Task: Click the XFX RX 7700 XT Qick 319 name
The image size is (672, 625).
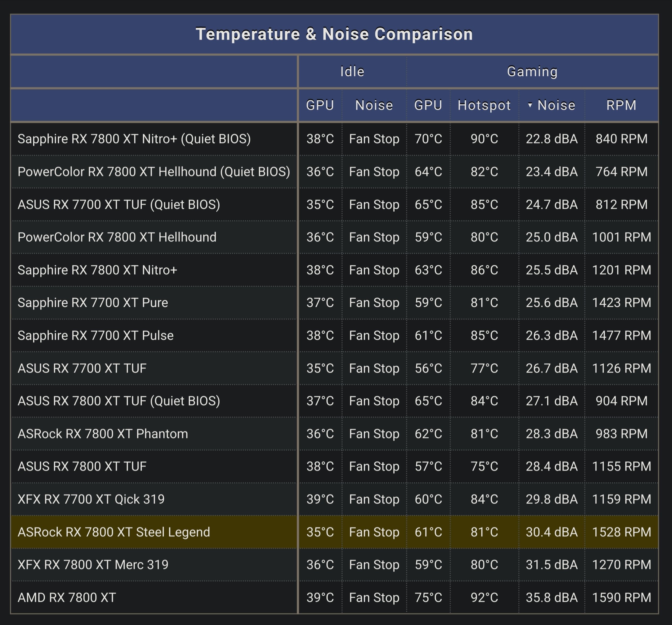Action: 91,499
